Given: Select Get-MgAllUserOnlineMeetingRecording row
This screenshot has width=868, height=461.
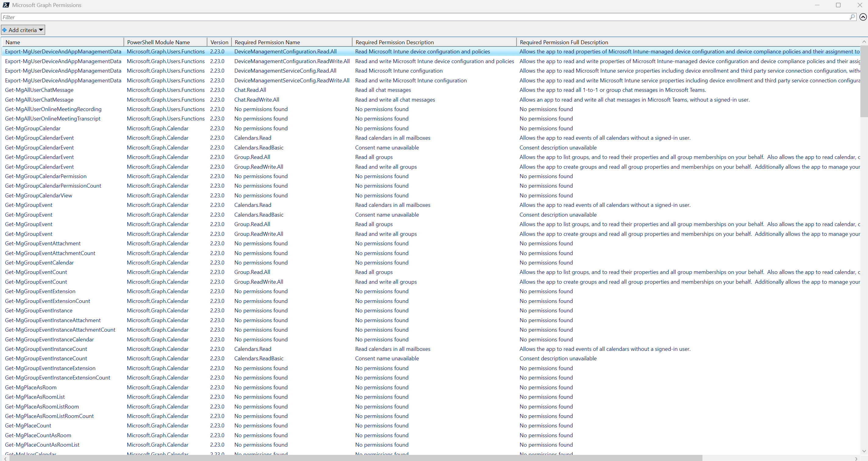Looking at the screenshot, I should click(x=53, y=109).
